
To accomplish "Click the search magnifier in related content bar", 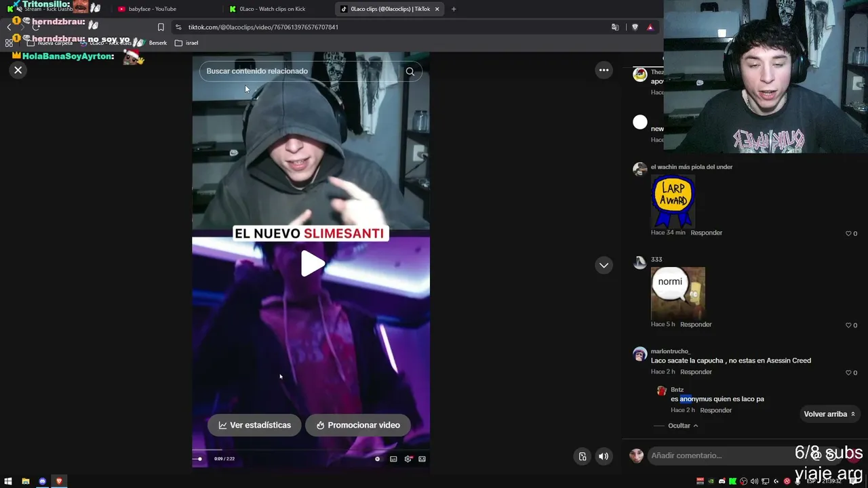I will [x=410, y=71].
